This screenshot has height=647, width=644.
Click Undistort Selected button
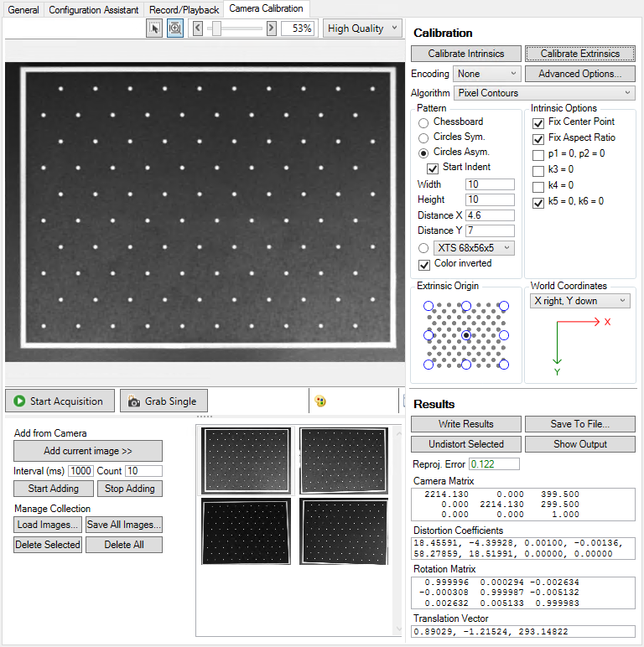tap(466, 444)
